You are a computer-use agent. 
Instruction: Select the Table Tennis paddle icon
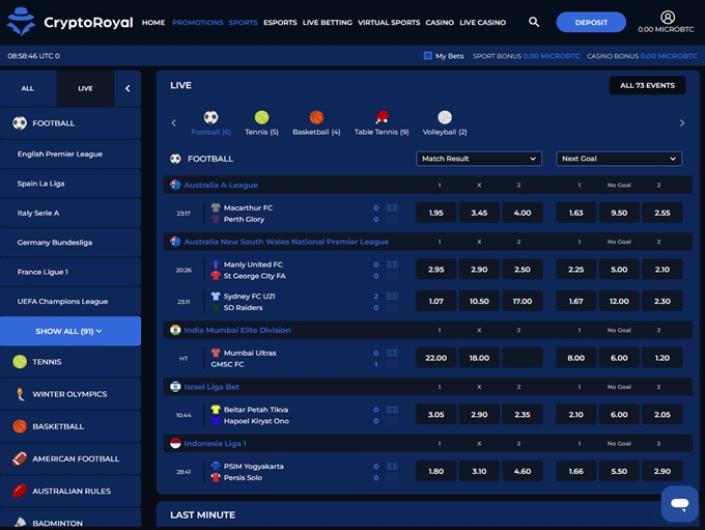pos(381,118)
